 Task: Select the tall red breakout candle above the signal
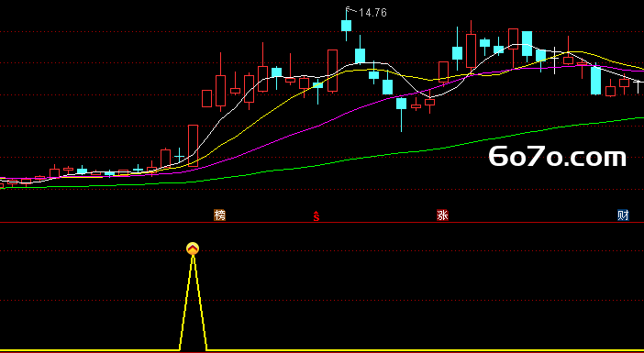pyautogui.click(x=193, y=146)
